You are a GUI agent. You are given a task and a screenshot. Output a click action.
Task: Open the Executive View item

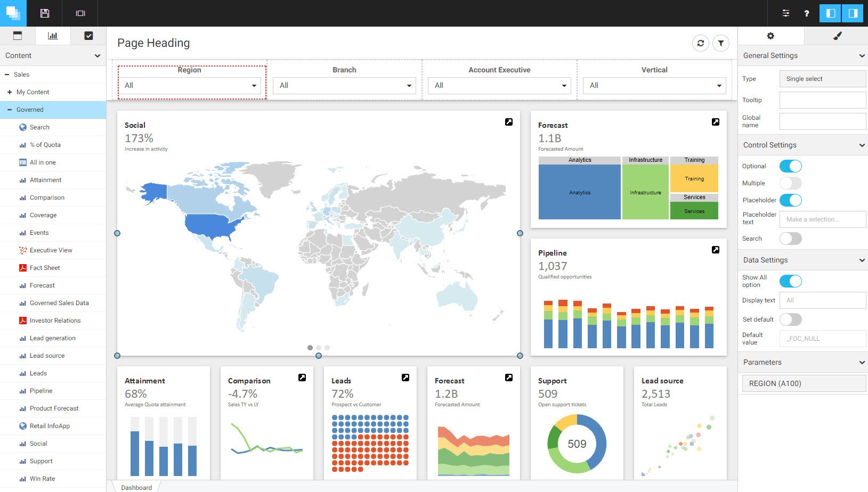click(51, 250)
